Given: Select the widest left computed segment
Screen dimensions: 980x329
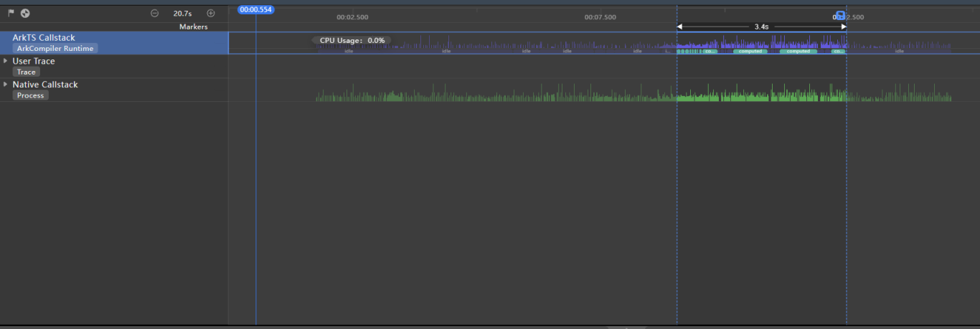Looking at the screenshot, I should pyautogui.click(x=750, y=52).
